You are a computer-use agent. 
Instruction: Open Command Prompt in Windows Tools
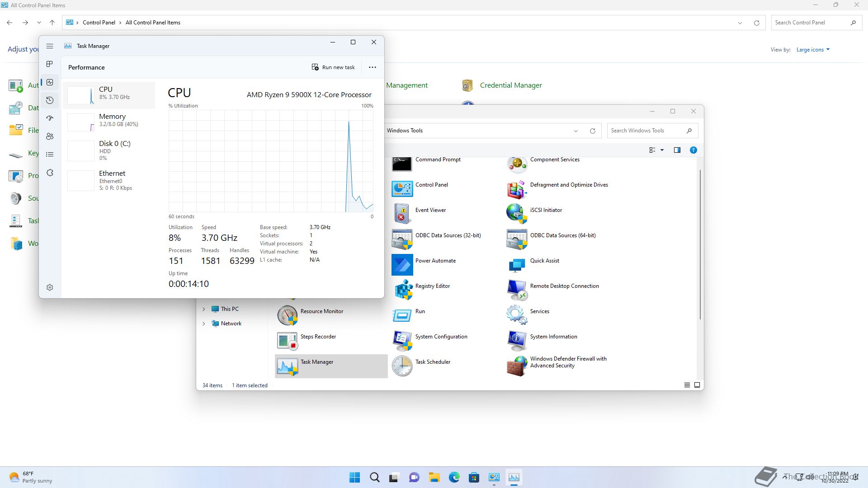[427, 164]
